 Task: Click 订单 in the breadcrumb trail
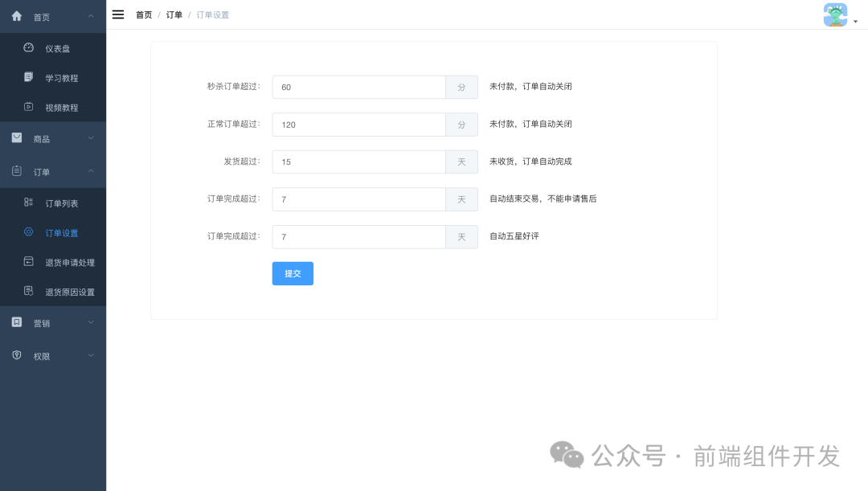point(174,14)
